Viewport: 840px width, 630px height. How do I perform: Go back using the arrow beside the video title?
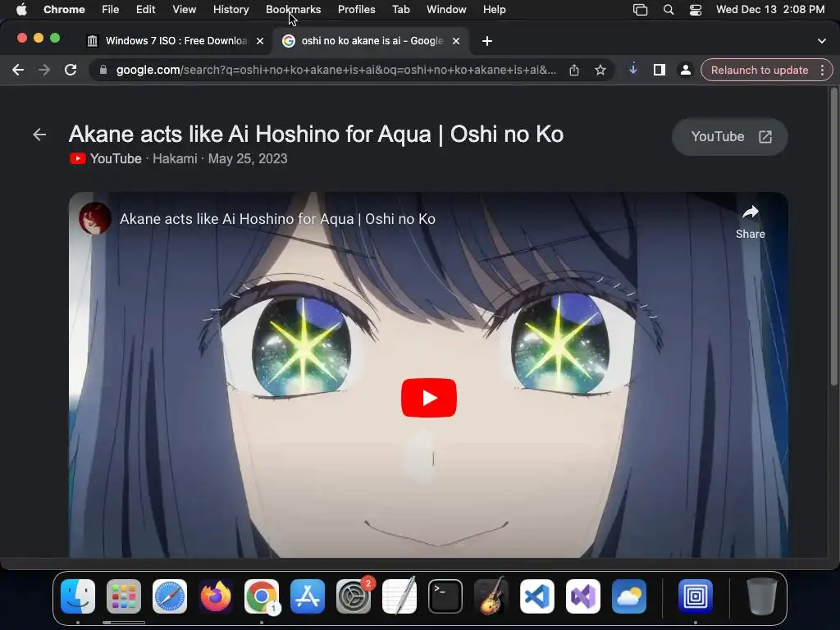[x=39, y=135]
